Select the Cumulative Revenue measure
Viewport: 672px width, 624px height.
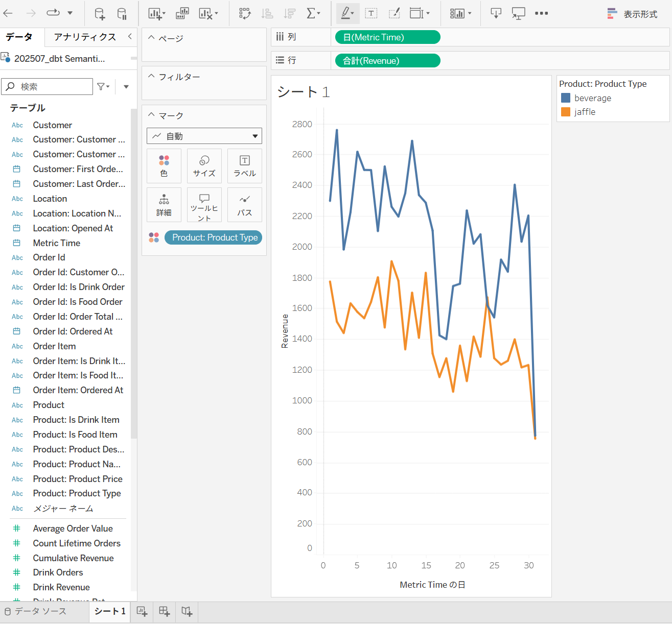[x=74, y=558]
